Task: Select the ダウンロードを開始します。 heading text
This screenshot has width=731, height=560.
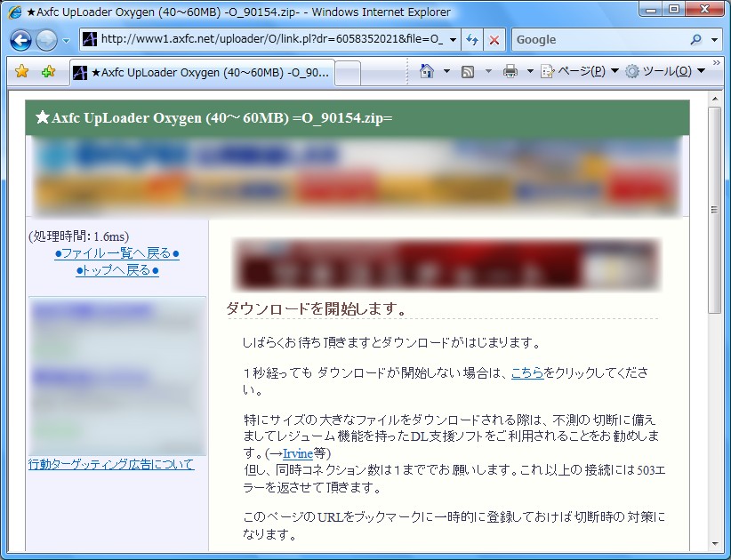Action: point(317,308)
